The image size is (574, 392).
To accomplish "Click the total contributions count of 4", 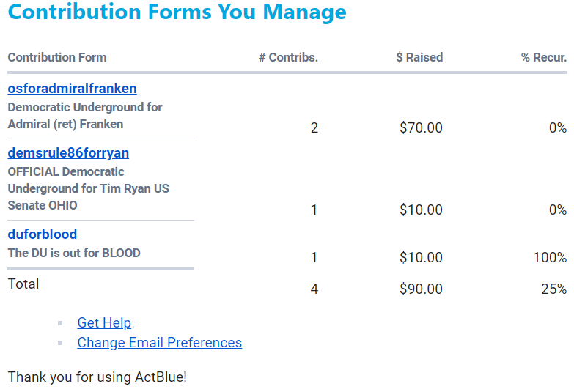I will coord(314,289).
